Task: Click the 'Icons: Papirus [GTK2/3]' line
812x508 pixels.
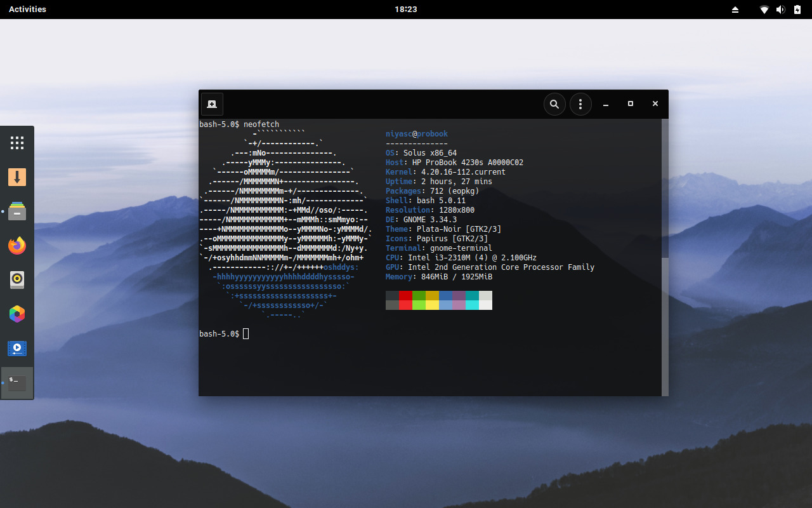Action: (x=437, y=239)
